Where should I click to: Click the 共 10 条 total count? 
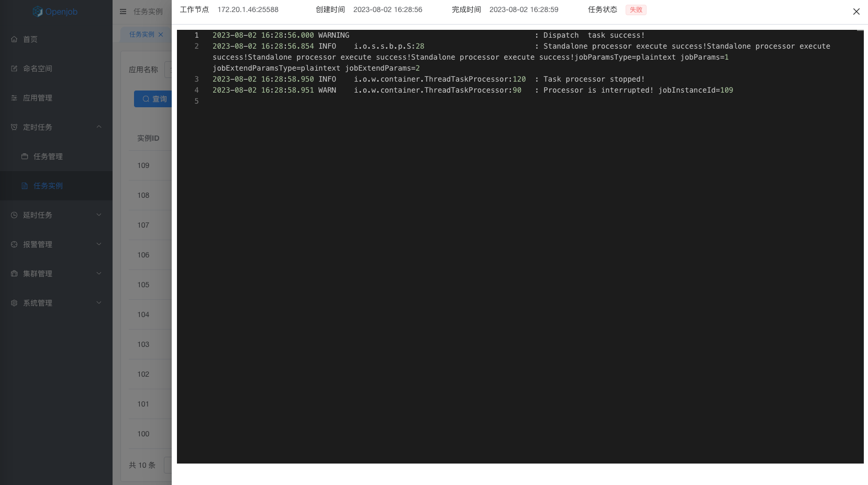[142, 465]
